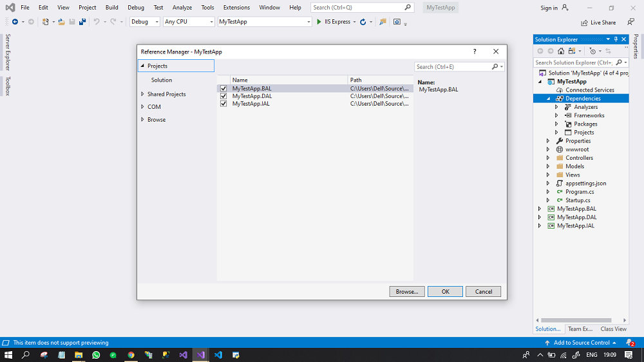Click the search magnifier in Reference Manager
The height and width of the screenshot is (362, 644).
click(495, 66)
